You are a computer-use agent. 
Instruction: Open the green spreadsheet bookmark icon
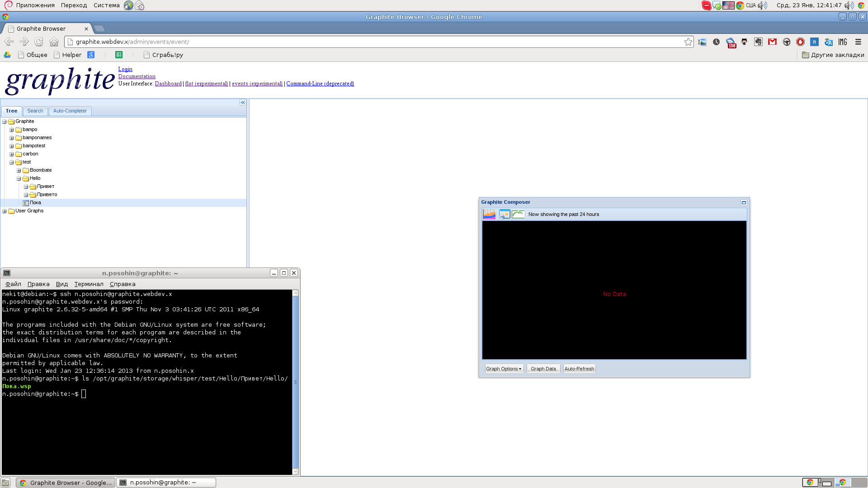tap(119, 55)
